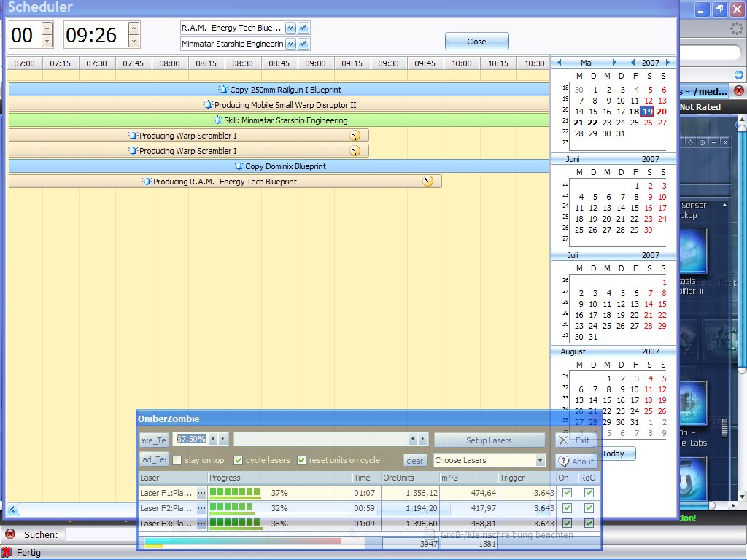Open the bell icon on Skill: Minmatar Starship Engineering

pyautogui.click(x=217, y=120)
